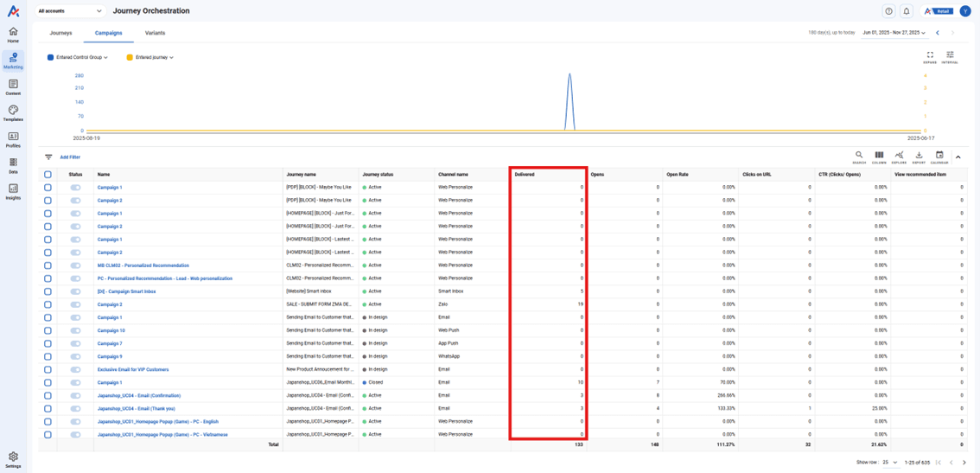980x473 pixels.
Task: Click Add Filter link
Action: [x=70, y=157]
